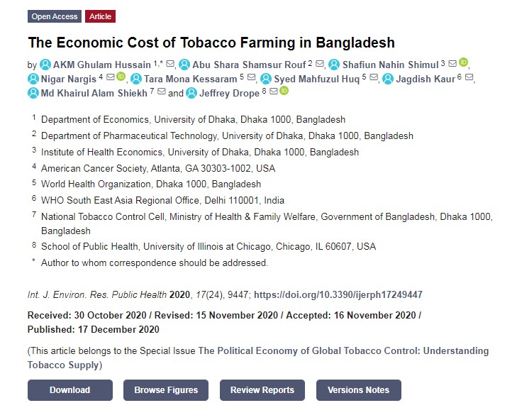
Task: Click the ORCID icon for Nigar Nargis
Action: [121, 77]
